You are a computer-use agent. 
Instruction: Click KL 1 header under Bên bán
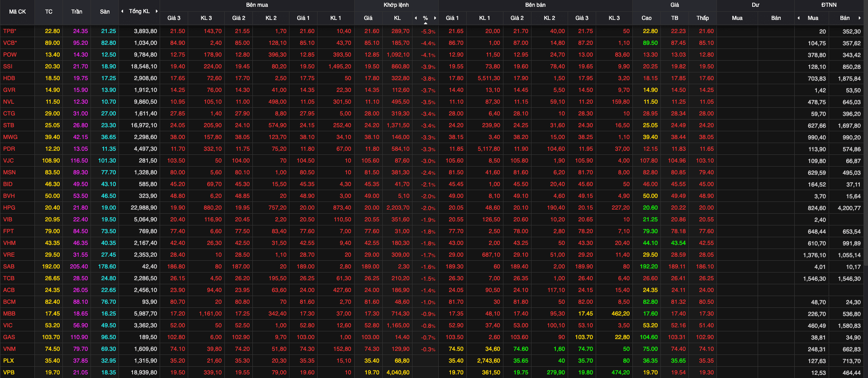pos(484,18)
